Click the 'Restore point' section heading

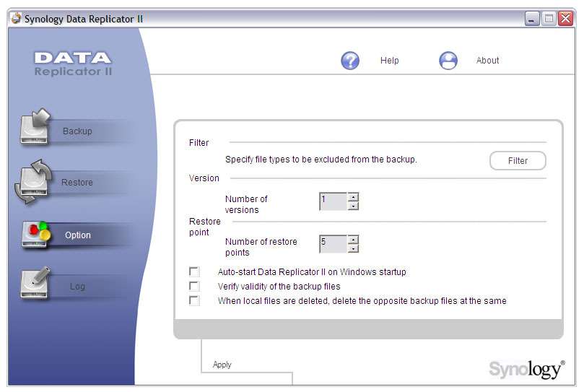tap(205, 227)
